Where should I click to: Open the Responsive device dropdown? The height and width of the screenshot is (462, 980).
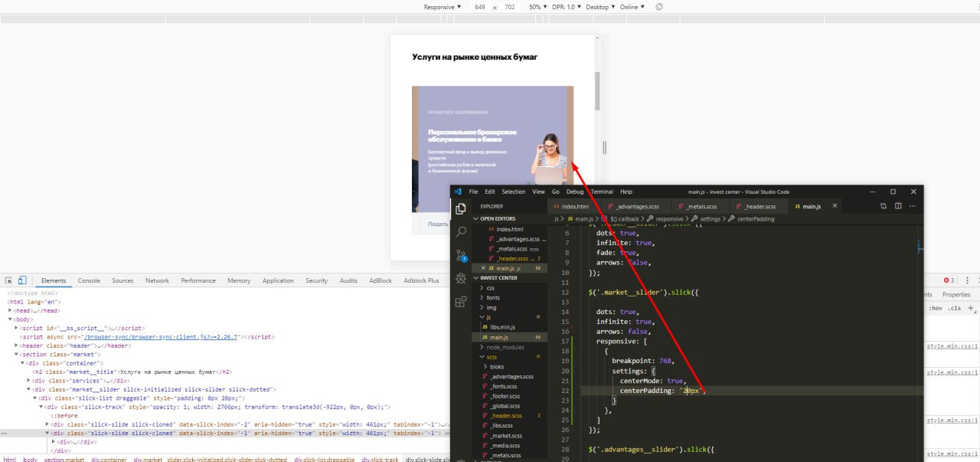443,7
